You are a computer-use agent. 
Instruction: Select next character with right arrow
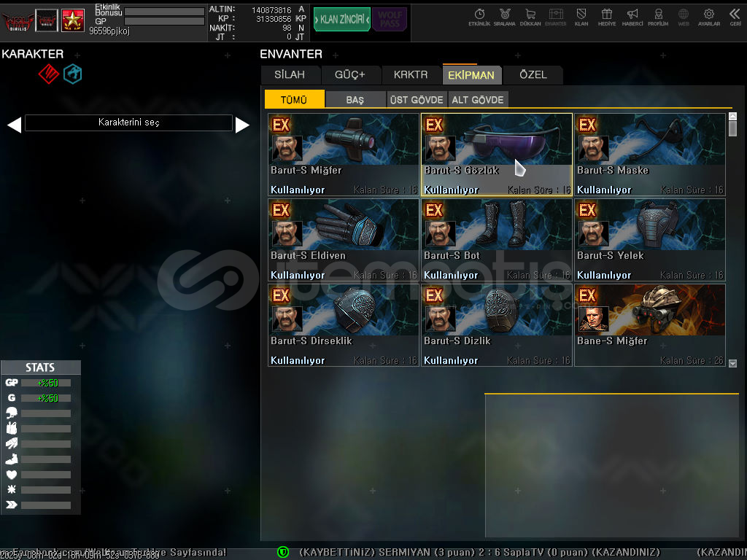[x=242, y=125]
